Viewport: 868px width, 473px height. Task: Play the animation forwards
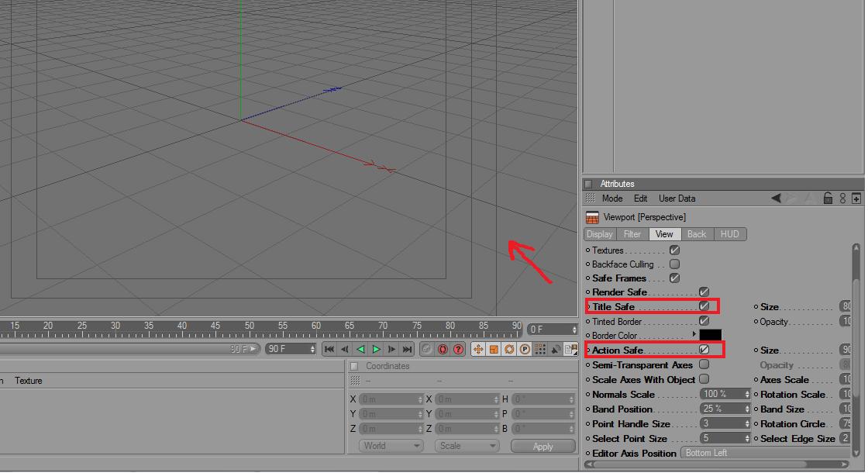tap(377, 349)
